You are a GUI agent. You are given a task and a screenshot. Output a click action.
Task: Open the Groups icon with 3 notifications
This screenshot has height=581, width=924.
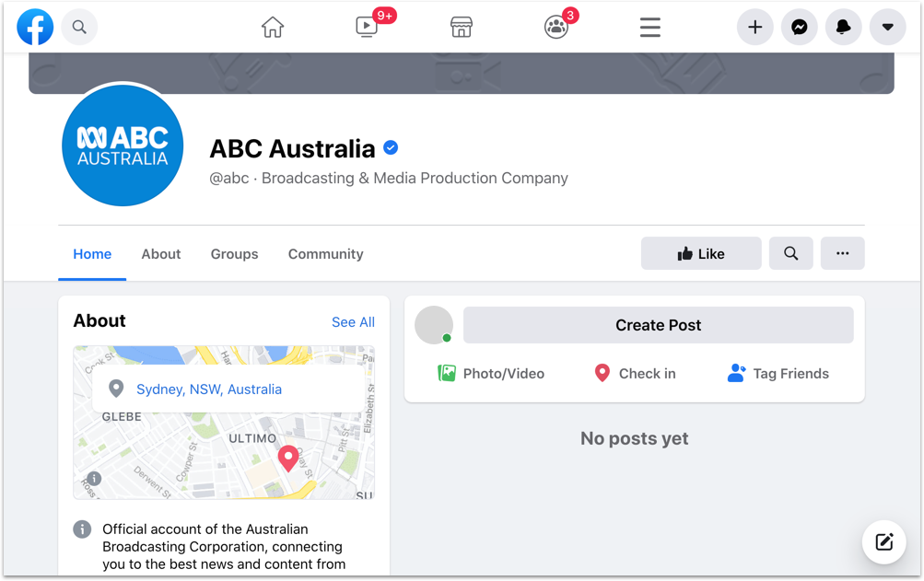click(x=556, y=28)
